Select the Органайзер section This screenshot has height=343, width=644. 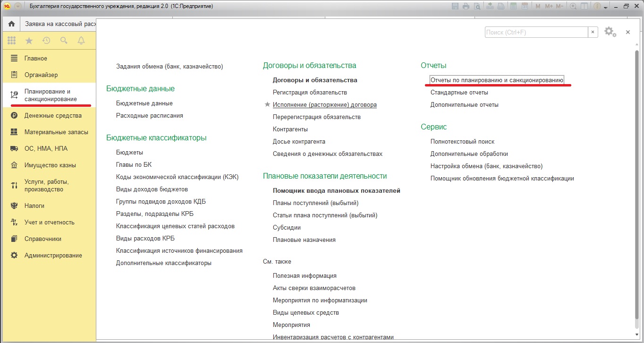click(x=48, y=75)
